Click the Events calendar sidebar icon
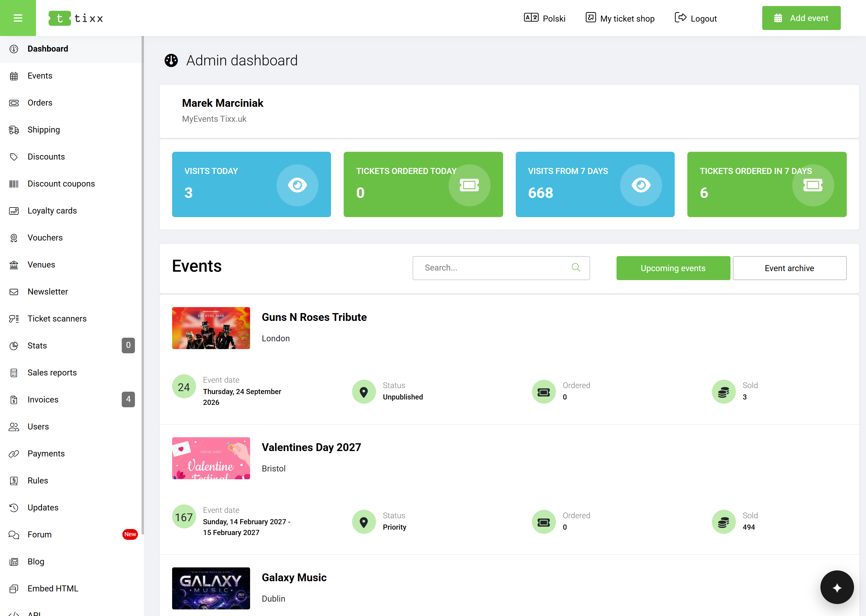This screenshot has width=866, height=616. click(x=14, y=76)
